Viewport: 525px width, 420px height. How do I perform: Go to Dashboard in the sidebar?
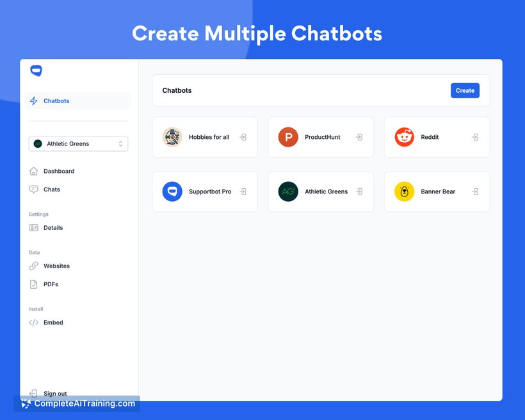tap(59, 171)
